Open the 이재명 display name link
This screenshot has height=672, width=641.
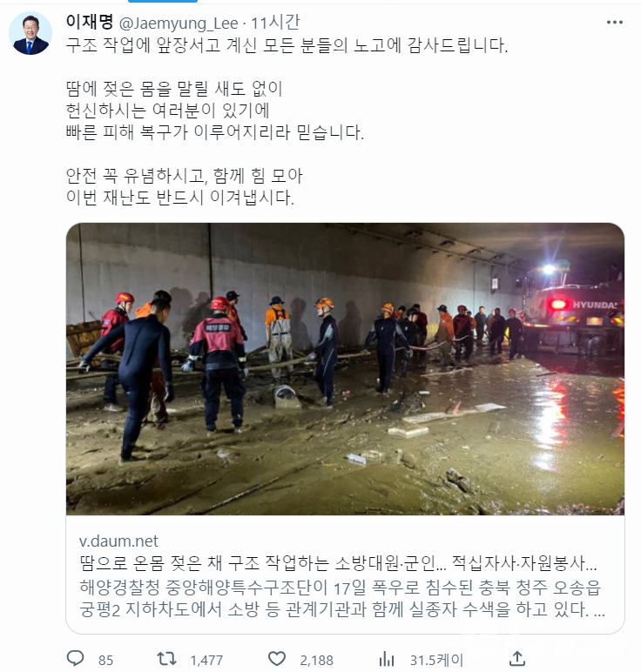tap(89, 22)
